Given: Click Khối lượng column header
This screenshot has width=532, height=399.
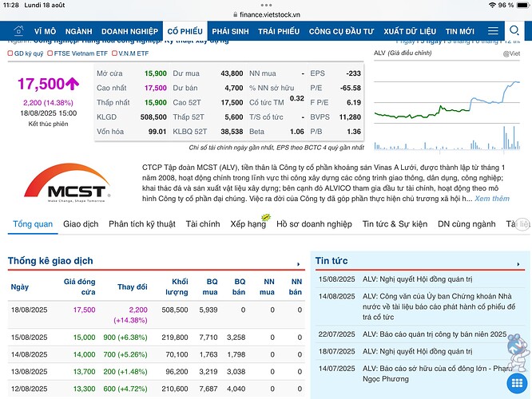Looking at the screenshot, I should [177, 286].
